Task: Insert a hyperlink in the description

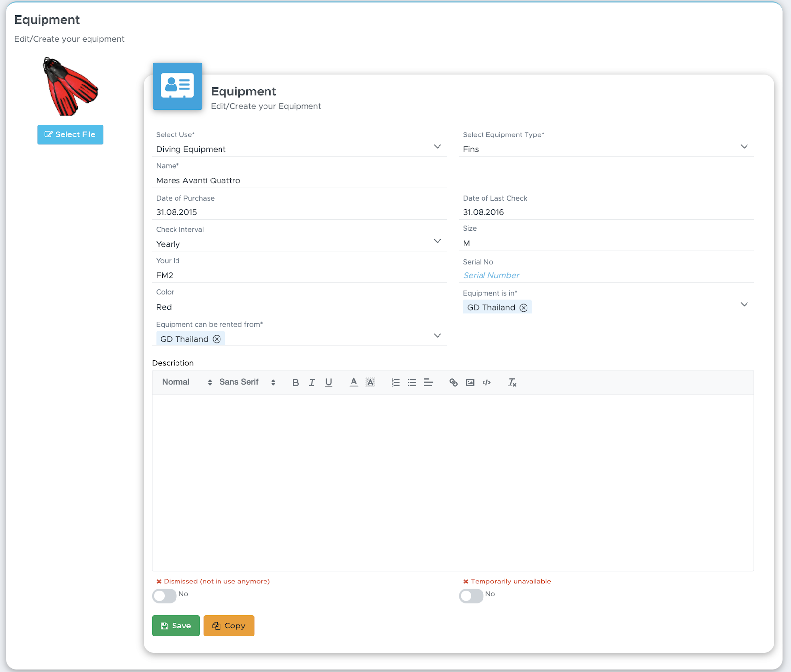Action: 453,382
